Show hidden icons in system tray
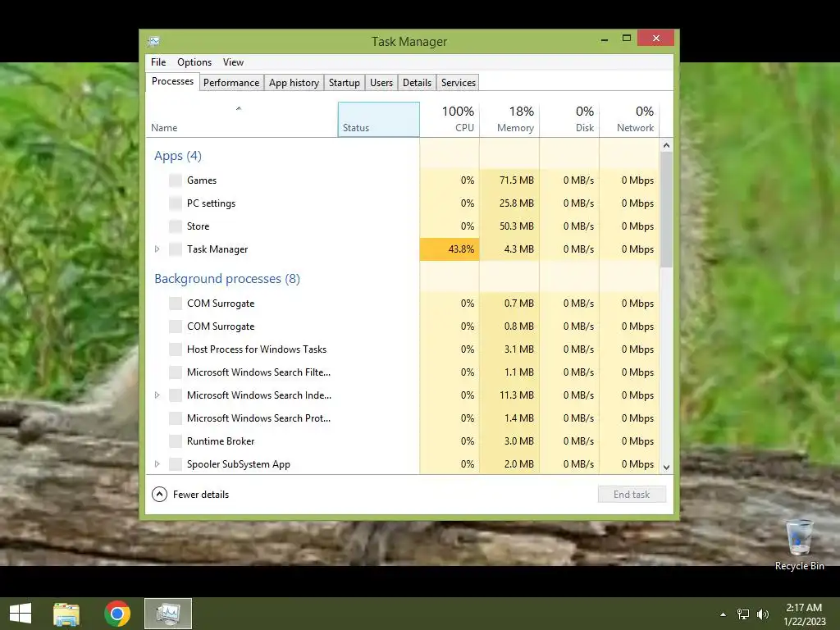The width and height of the screenshot is (840, 630). 723,614
